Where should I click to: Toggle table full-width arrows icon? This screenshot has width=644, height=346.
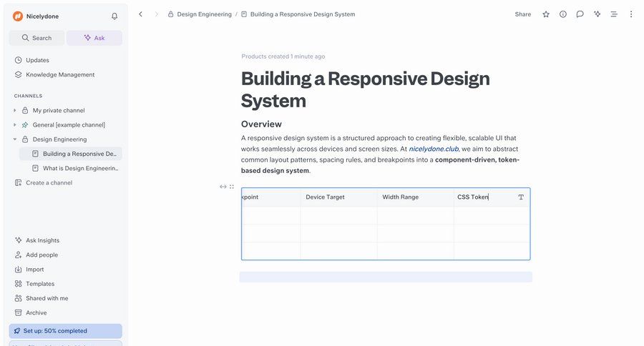(223, 187)
